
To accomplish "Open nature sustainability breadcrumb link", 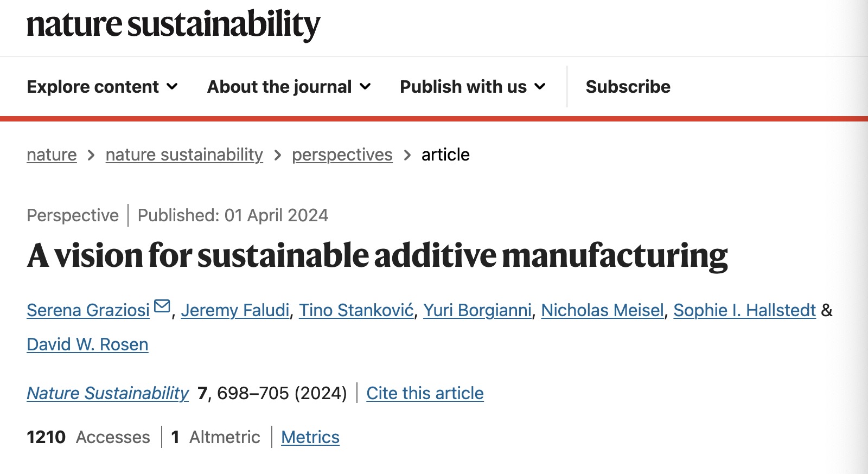I will pyautogui.click(x=184, y=155).
